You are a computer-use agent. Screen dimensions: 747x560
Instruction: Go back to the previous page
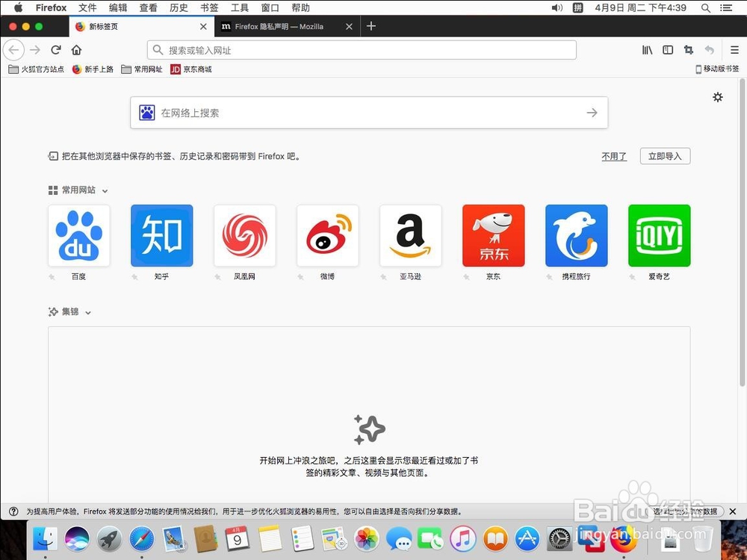tap(13, 49)
